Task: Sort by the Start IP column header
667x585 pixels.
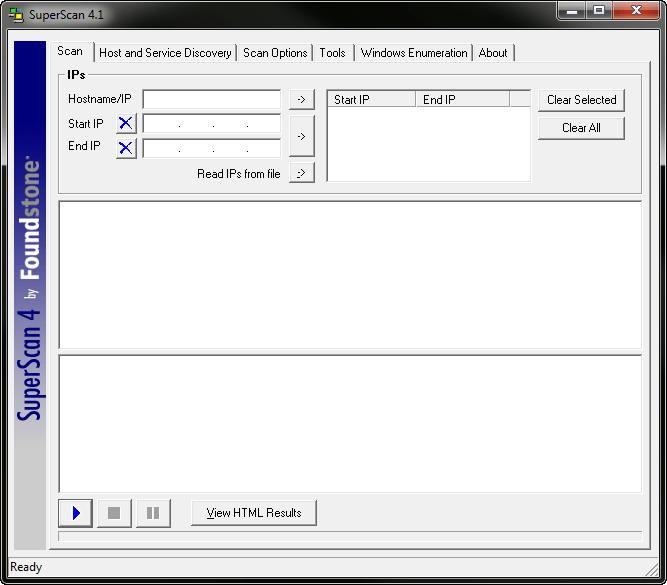Action: coord(371,100)
